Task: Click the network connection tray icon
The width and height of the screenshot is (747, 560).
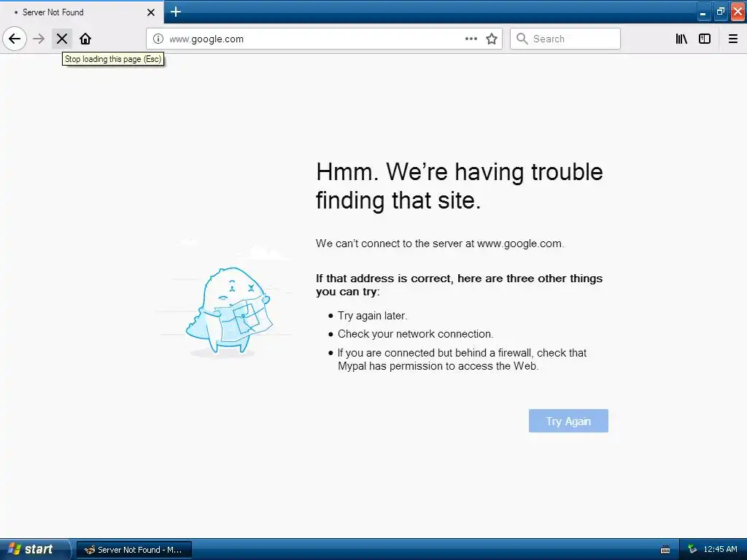Action: pyautogui.click(x=692, y=550)
